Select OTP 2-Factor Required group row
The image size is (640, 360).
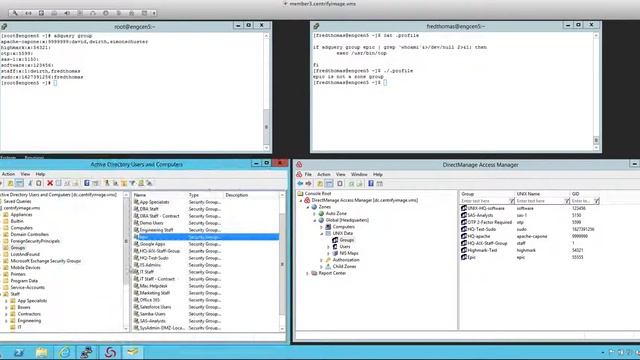click(x=529, y=222)
